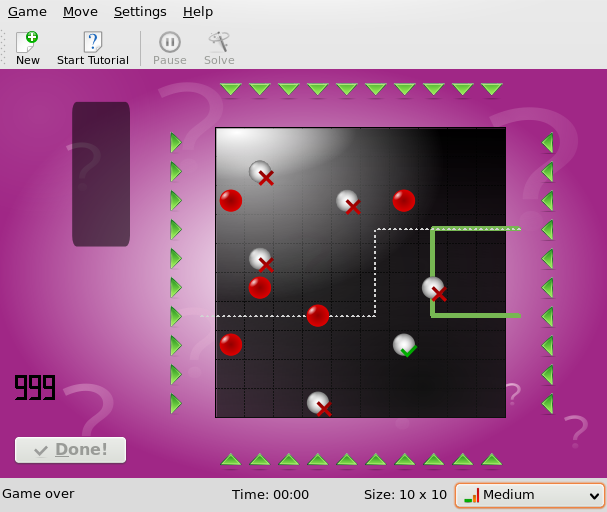The width and height of the screenshot is (607, 512).
Task: Fire the eighth bottom-row laser arrow from the left
Action: [434, 459]
